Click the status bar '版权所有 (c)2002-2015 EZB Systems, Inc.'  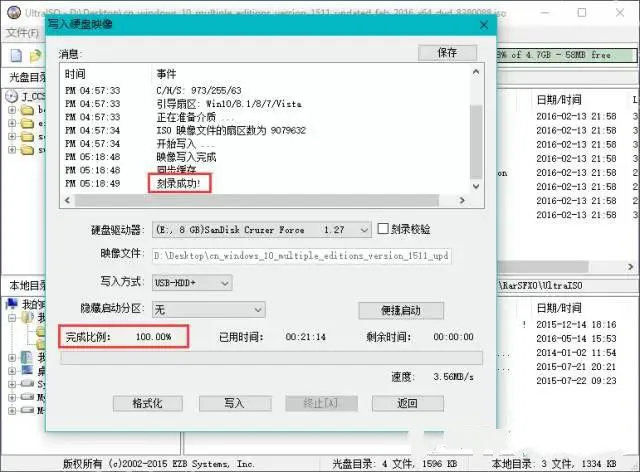(158, 464)
